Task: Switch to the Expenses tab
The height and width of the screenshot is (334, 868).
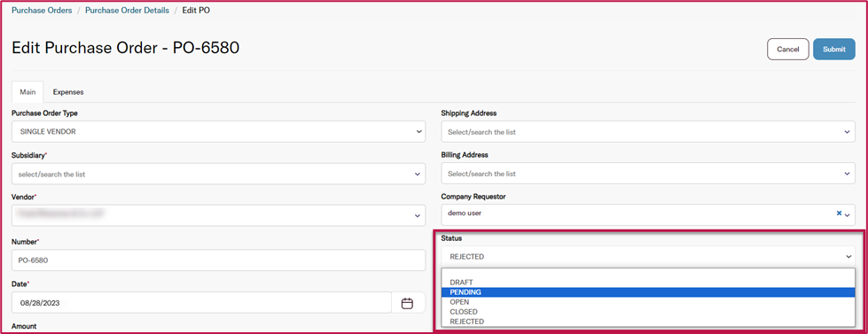Action: (x=68, y=92)
